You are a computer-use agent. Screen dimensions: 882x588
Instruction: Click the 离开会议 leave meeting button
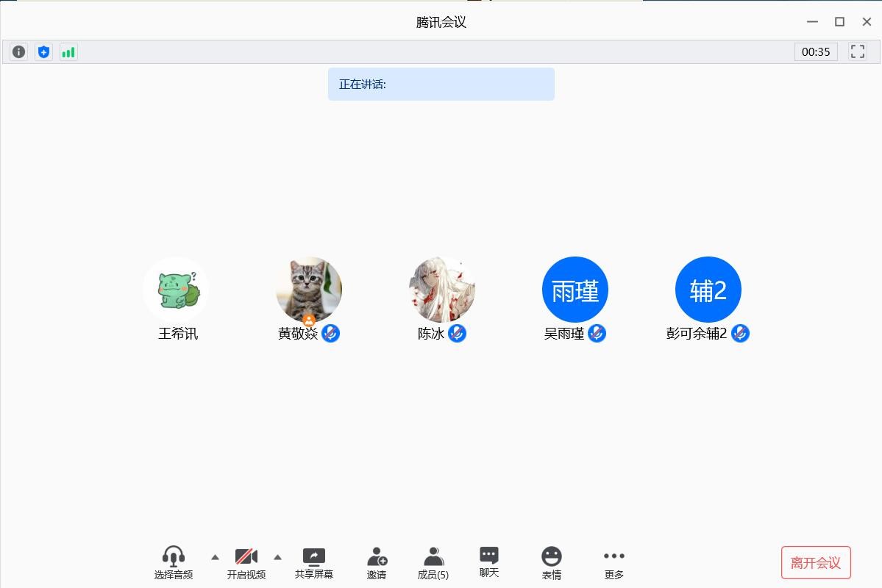(x=816, y=563)
